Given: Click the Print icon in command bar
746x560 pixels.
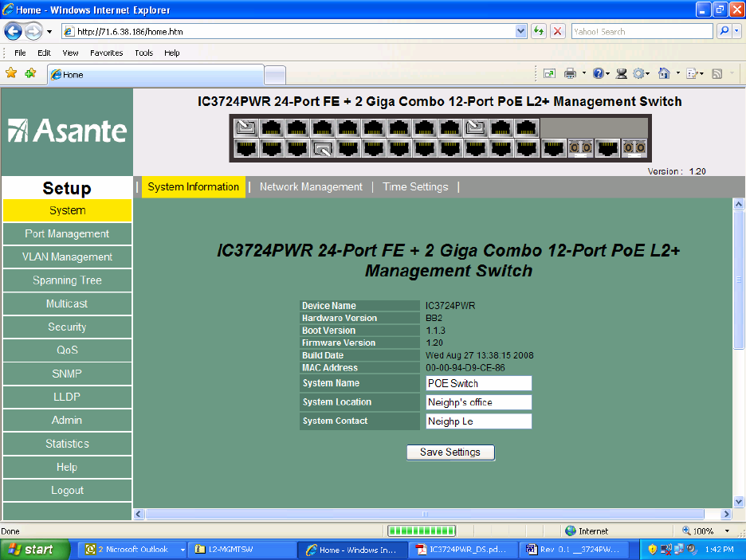Looking at the screenshot, I should [570, 73].
